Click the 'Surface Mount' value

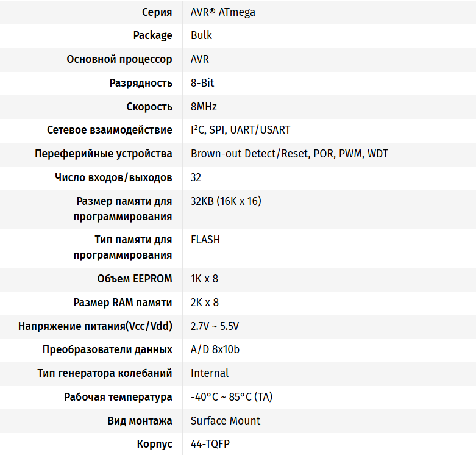coord(226,421)
